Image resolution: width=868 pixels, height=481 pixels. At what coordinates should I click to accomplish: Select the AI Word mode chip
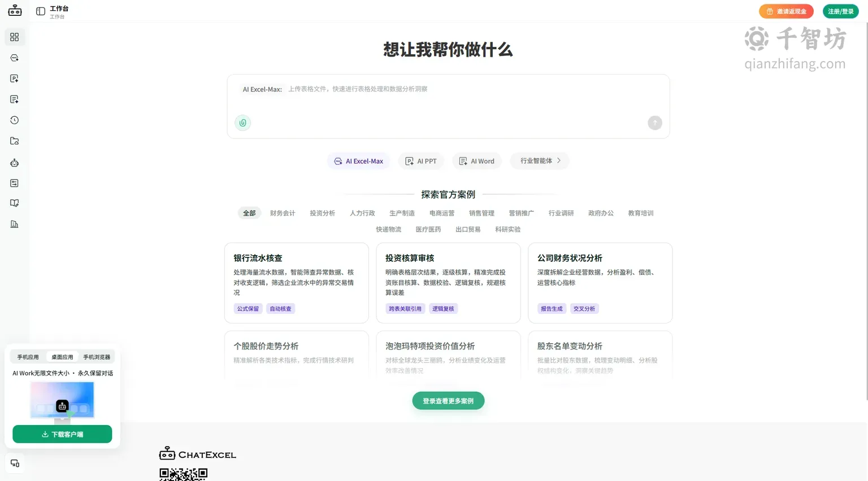pos(476,161)
